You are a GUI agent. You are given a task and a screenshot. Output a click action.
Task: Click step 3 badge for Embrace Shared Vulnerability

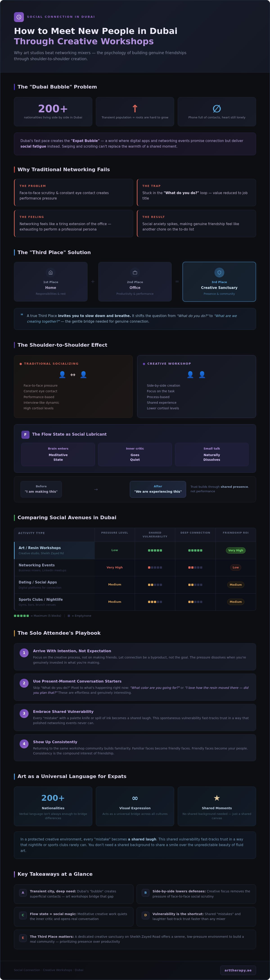tap(24, 713)
